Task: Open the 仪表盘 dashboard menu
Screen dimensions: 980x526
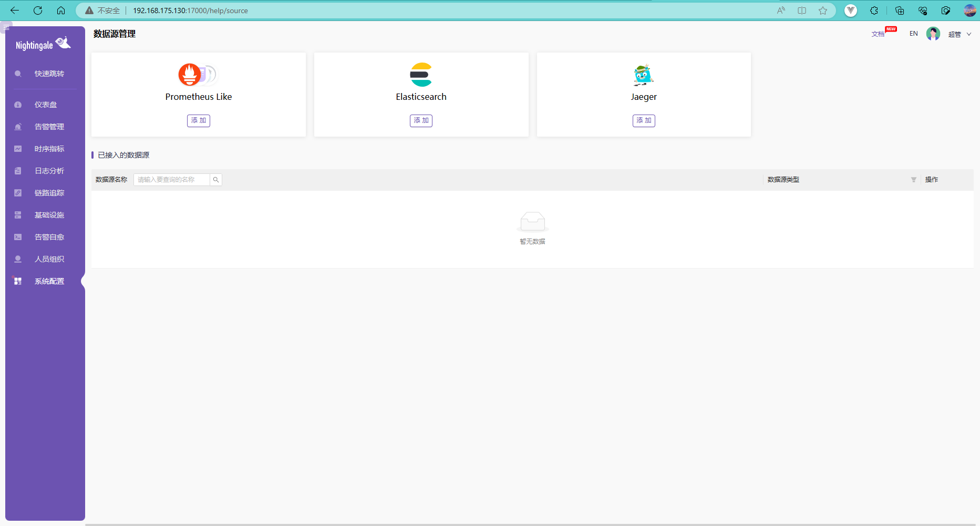Action: point(45,105)
